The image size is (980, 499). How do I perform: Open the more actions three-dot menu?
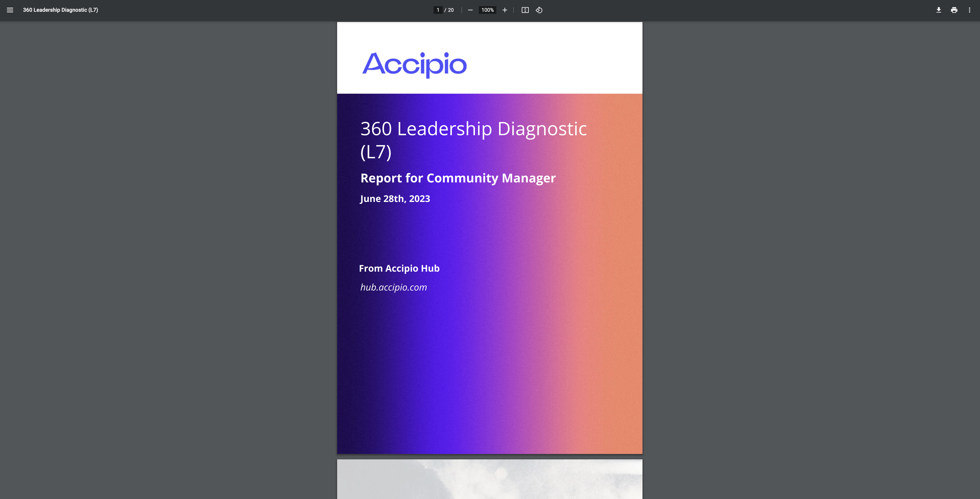[x=969, y=10]
